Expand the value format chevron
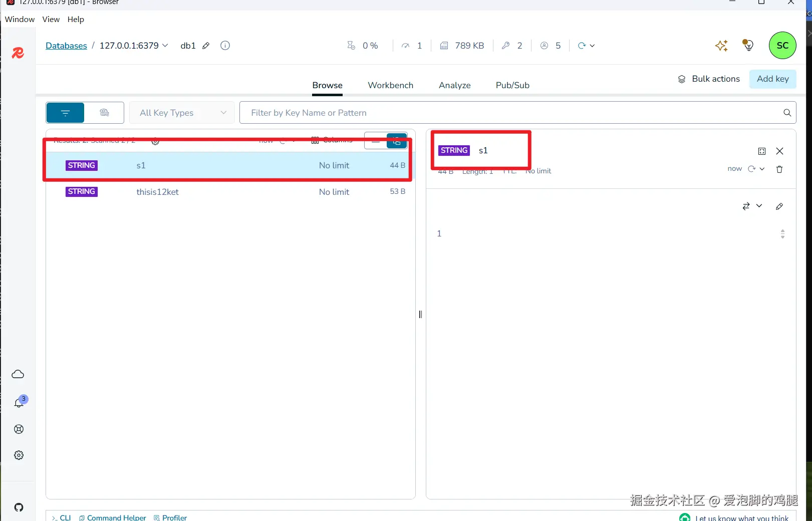 point(759,206)
